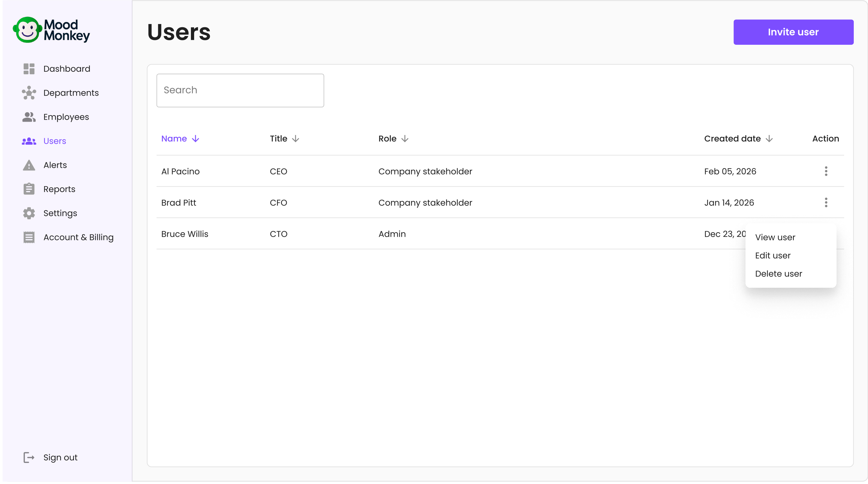Sort by Role using the arrow
The image size is (868, 484).
point(405,139)
